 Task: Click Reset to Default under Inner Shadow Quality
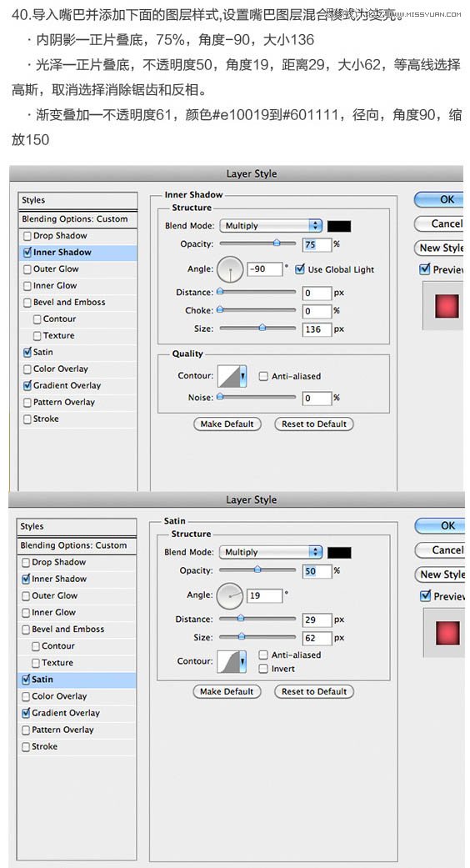click(x=314, y=424)
